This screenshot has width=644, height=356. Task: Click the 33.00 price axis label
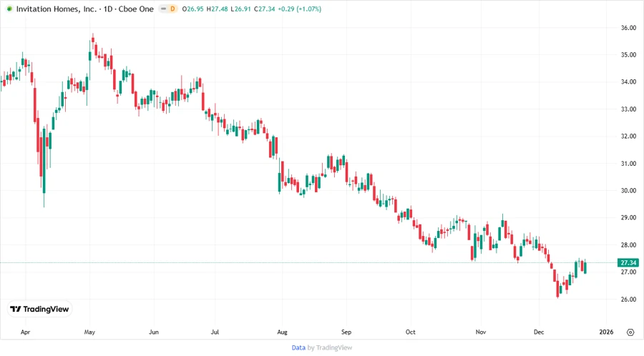tap(628, 109)
